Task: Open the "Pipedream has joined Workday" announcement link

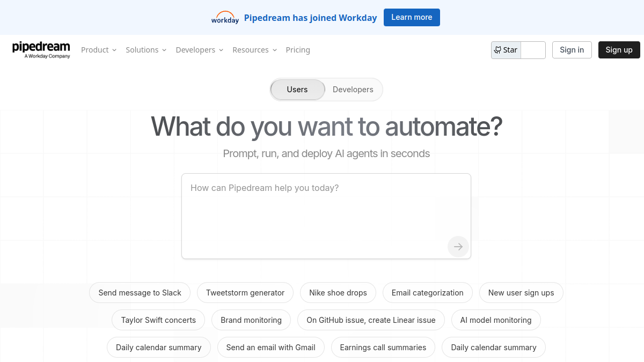Action: click(x=311, y=18)
